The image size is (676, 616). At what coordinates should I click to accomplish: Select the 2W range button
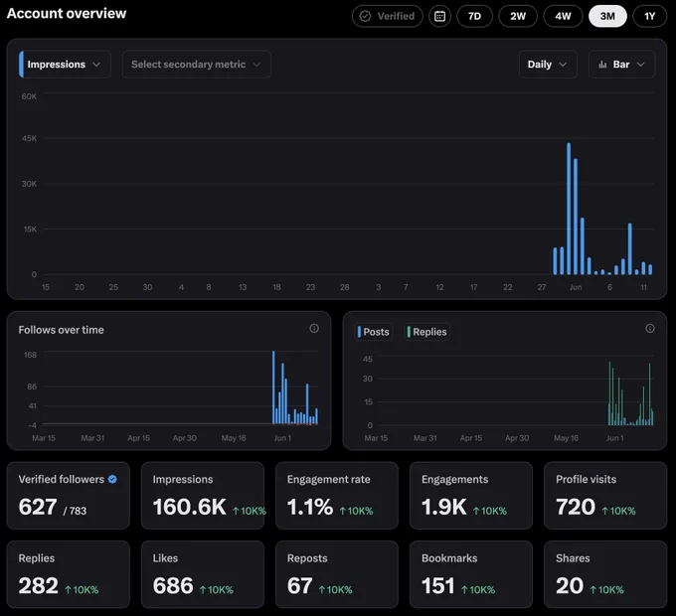point(518,16)
